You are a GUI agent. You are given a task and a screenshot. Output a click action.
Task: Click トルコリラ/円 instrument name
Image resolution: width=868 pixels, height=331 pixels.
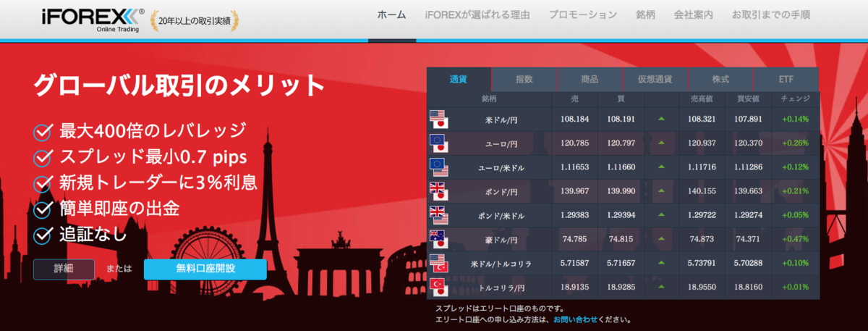coord(500,288)
